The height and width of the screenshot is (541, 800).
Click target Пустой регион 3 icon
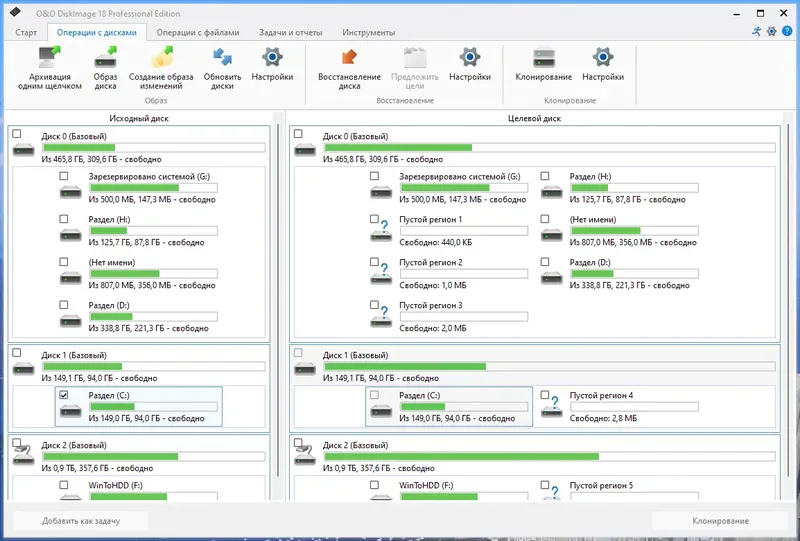pos(381,316)
